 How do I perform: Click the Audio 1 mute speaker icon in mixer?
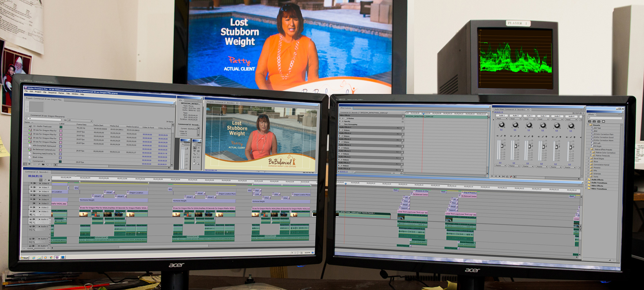(498, 136)
